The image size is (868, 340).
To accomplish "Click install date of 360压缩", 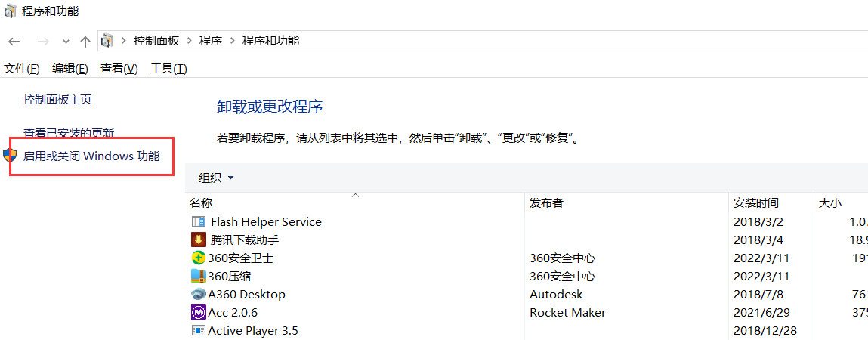I will (x=761, y=276).
